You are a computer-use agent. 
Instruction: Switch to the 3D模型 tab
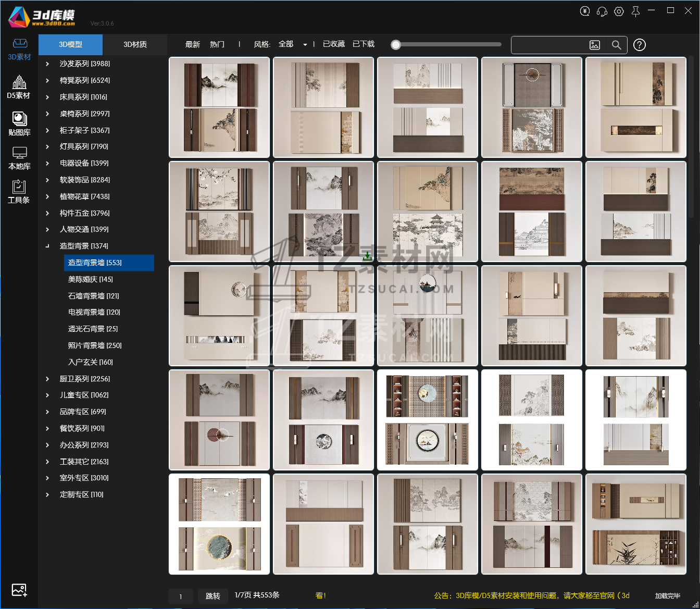coord(71,45)
